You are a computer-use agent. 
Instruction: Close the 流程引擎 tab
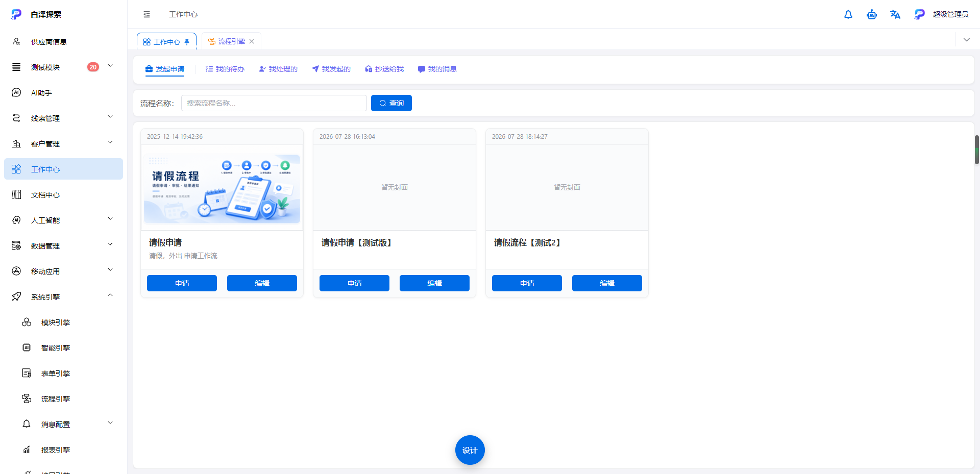[x=252, y=42]
